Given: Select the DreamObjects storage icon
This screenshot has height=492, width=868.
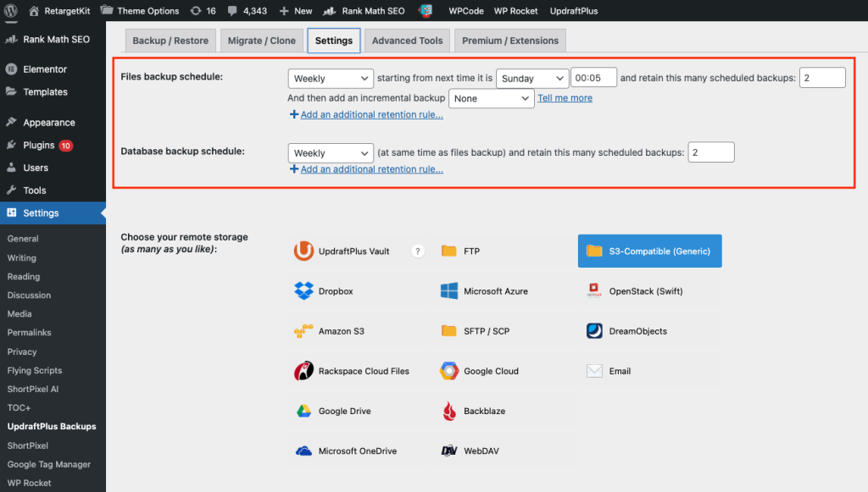Looking at the screenshot, I should [x=594, y=331].
